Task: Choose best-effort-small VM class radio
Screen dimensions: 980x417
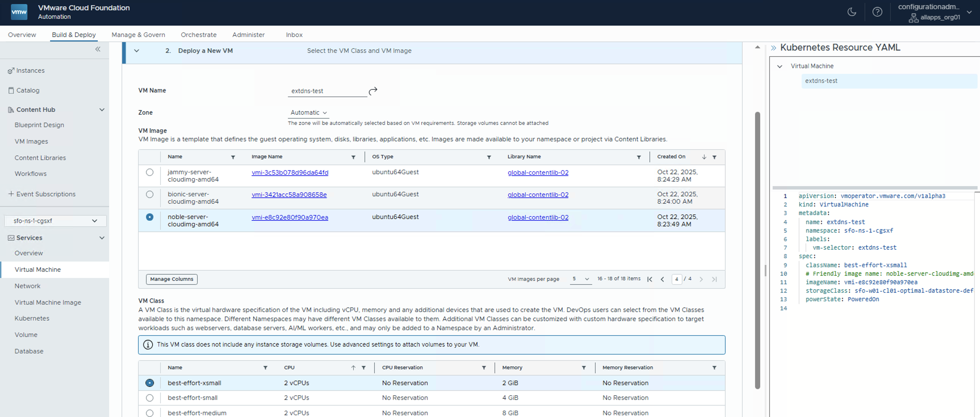Action: (x=150, y=398)
